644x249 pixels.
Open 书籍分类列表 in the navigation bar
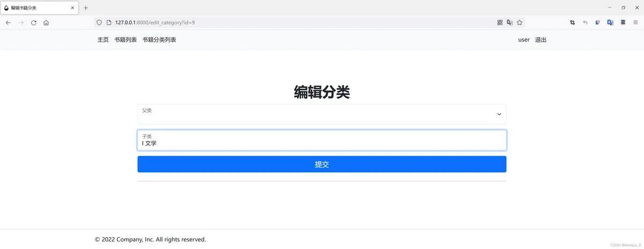[159, 40]
